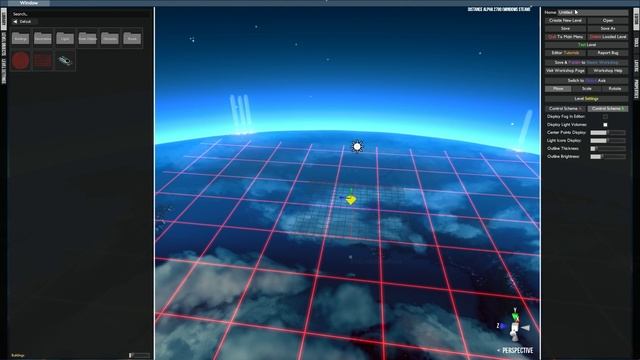
Task: Switch to the Properties side tab
Action: [x=636, y=89]
